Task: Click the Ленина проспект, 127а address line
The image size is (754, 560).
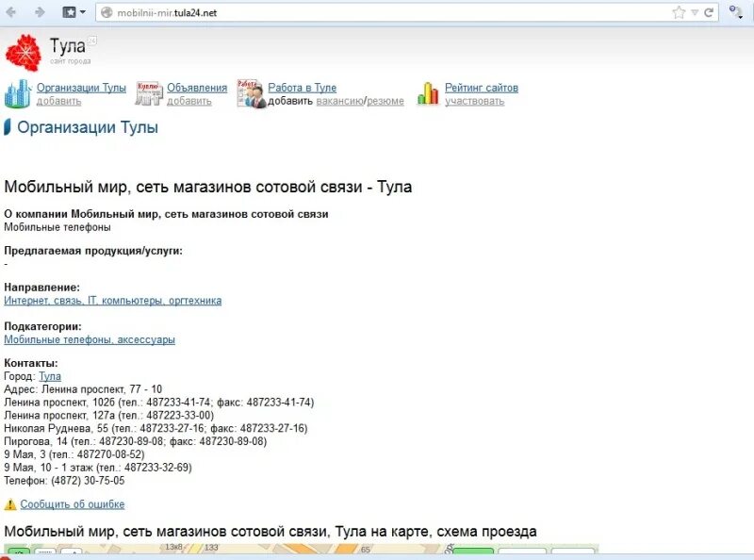Action: pyautogui.click(x=108, y=415)
